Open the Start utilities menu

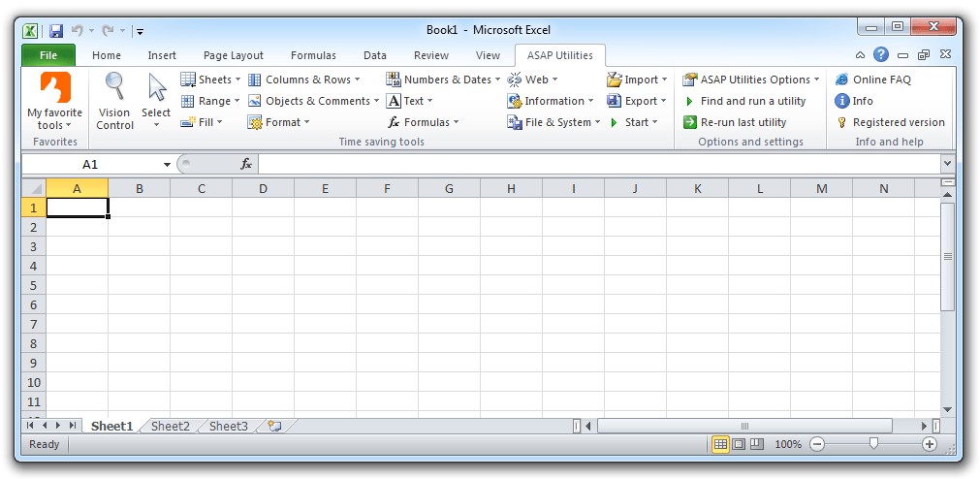point(634,122)
